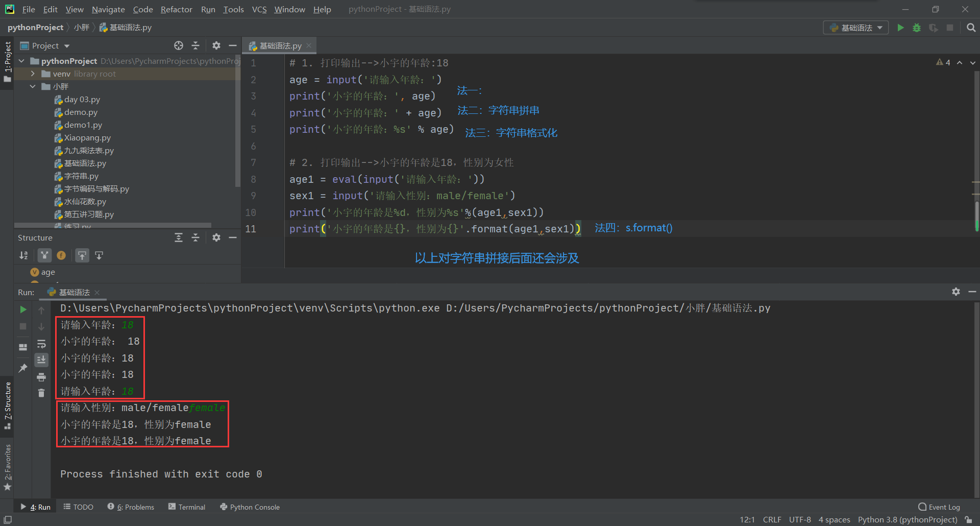Image resolution: width=980 pixels, height=526 pixels.
Task: Clear all output with trash icon
Action: (x=41, y=393)
